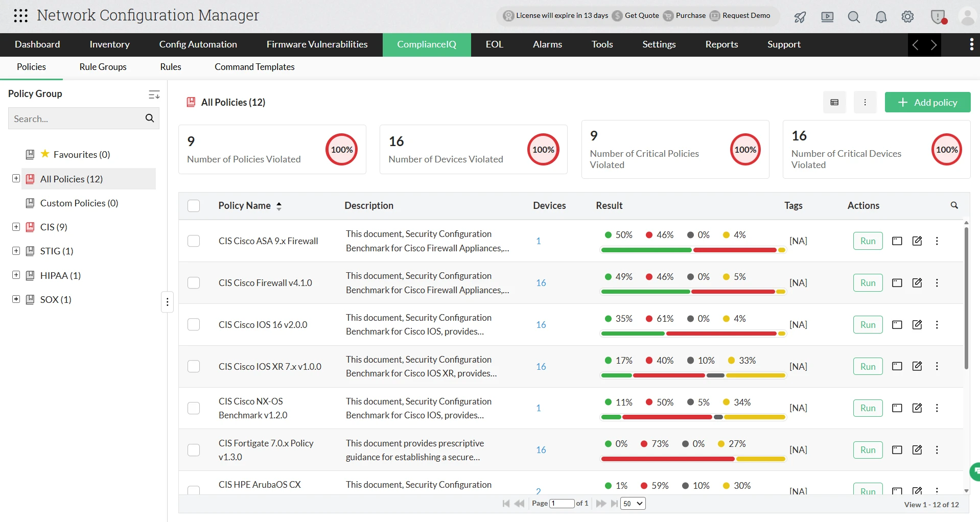Click the rocket getting-started icon
This screenshot has width=980, height=522.
[800, 17]
